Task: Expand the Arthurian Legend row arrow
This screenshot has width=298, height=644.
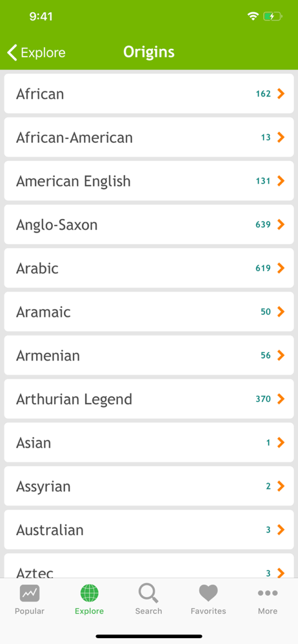Action: pyautogui.click(x=281, y=399)
